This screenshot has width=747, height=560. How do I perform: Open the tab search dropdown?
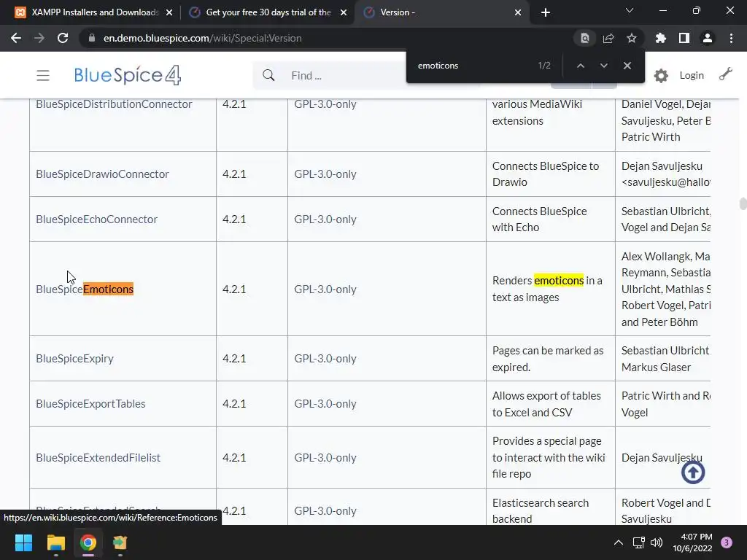click(630, 10)
